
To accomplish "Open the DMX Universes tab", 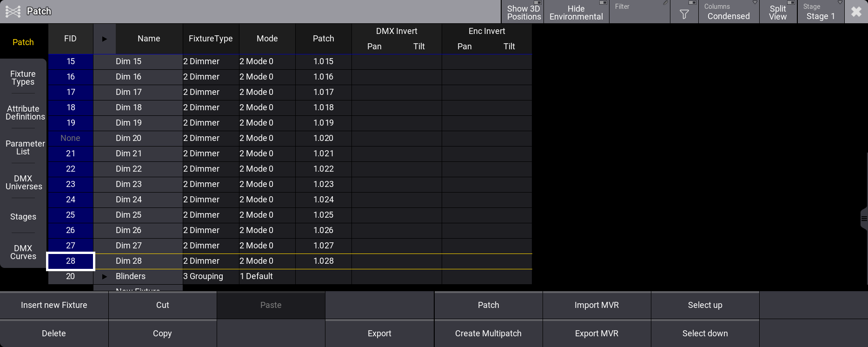I will (x=23, y=182).
